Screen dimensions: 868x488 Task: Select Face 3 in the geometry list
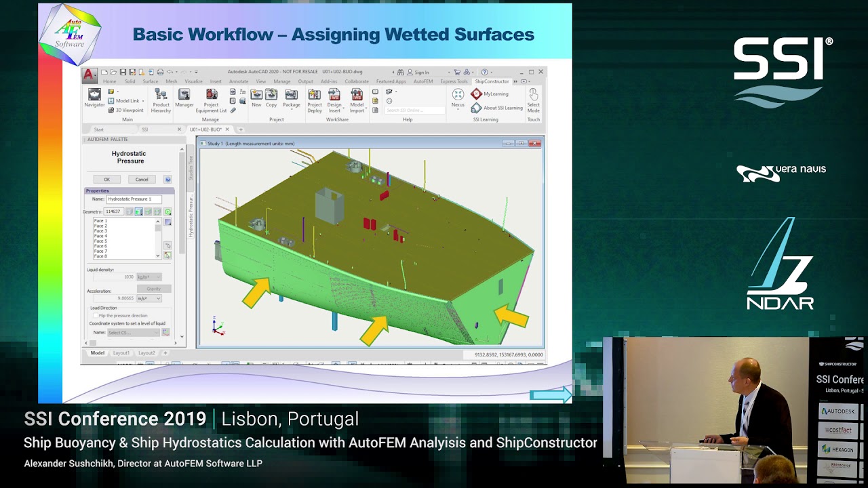coord(100,231)
